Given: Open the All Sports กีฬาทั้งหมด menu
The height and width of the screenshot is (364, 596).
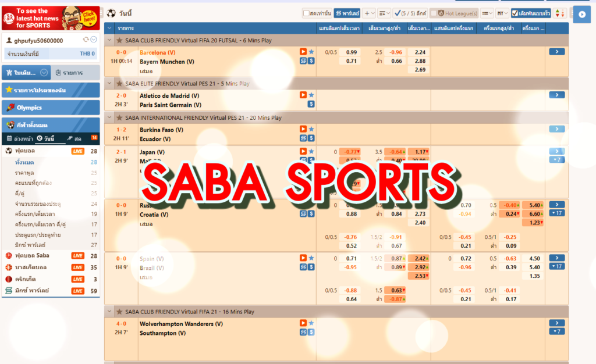Looking at the screenshot, I should click(x=51, y=125).
